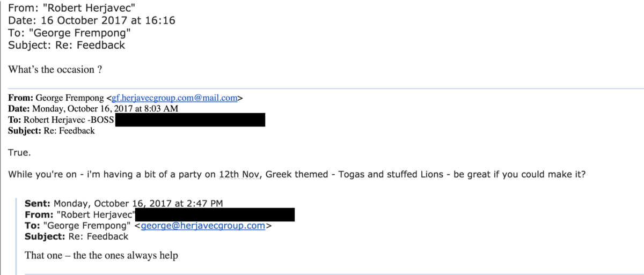Open the gf.herjavecgroup.com@mail.com email link
The width and height of the screenshot is (644, 275).
174,98
